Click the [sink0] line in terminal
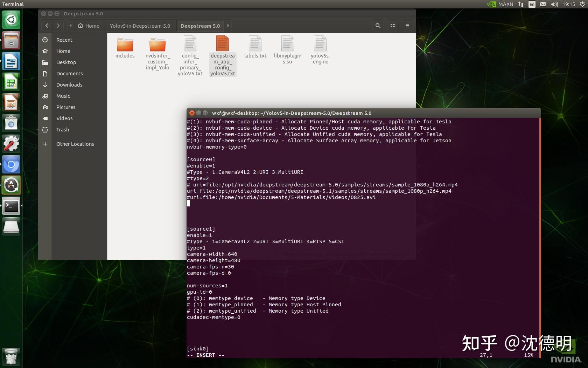This screenshot has height=368, width=588. pos(198,349)
